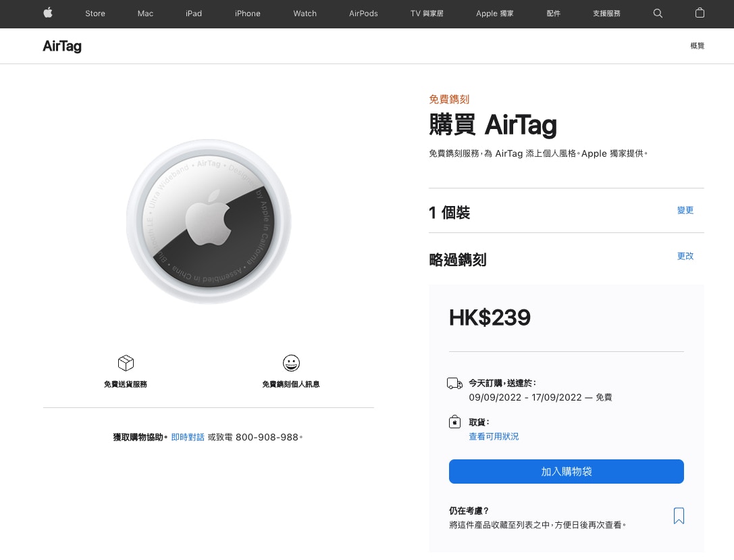
Task: Click the AirTag page title link
Action: click(x=62, y=46)
